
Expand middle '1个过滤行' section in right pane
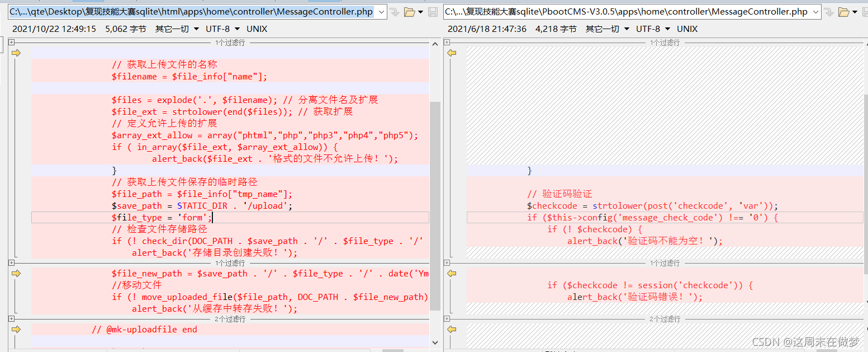click(x=447, y=262)
